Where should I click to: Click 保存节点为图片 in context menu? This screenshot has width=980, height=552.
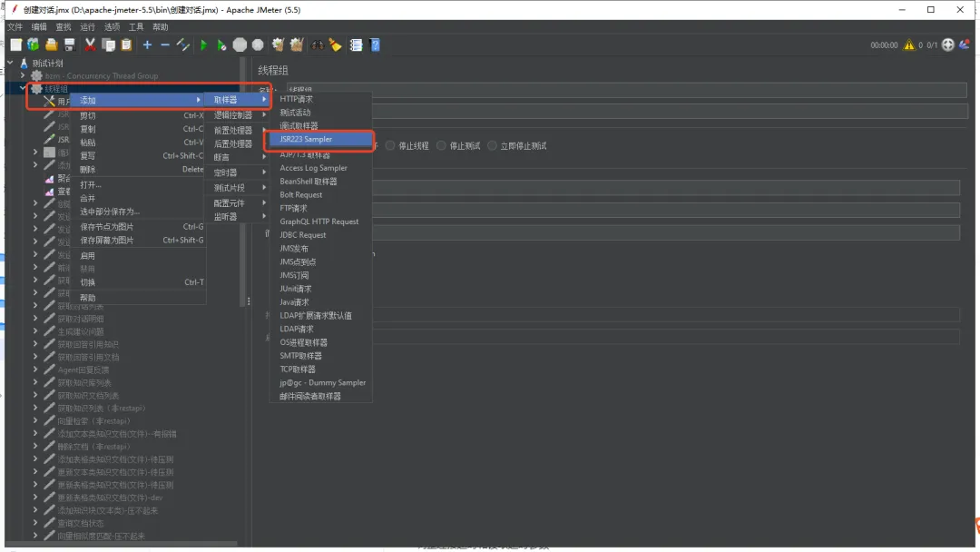(106, 227)
